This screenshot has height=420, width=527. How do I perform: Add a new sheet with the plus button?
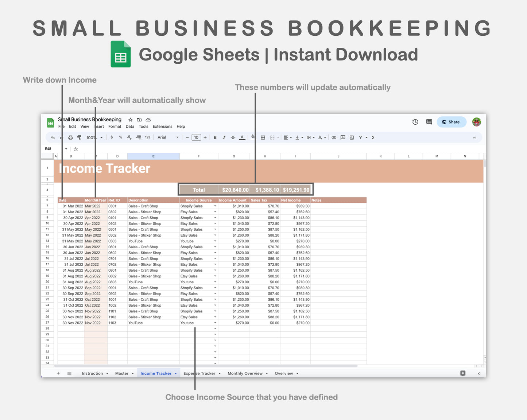pyautogui.click(x=58, y=373)
